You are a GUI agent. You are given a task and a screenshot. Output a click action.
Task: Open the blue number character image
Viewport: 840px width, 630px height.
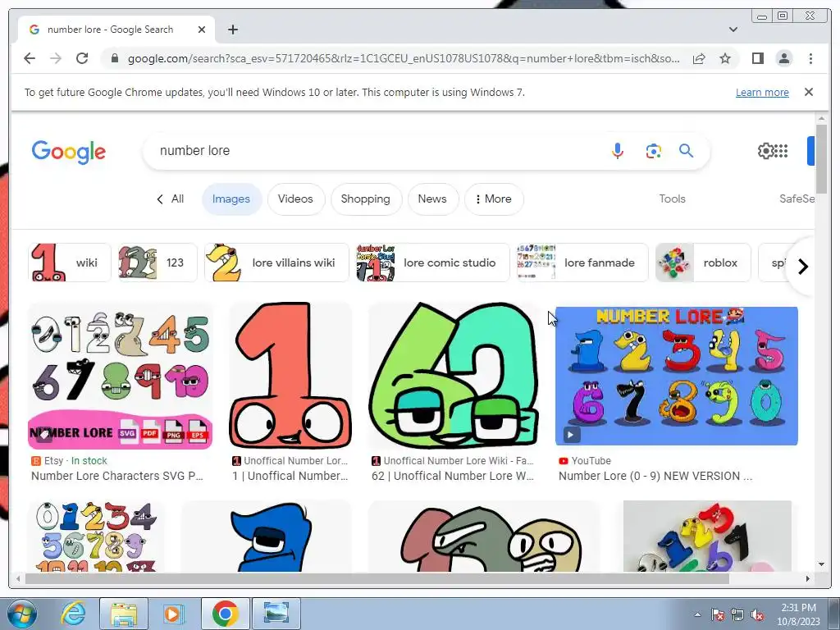(x=267, y=536)
